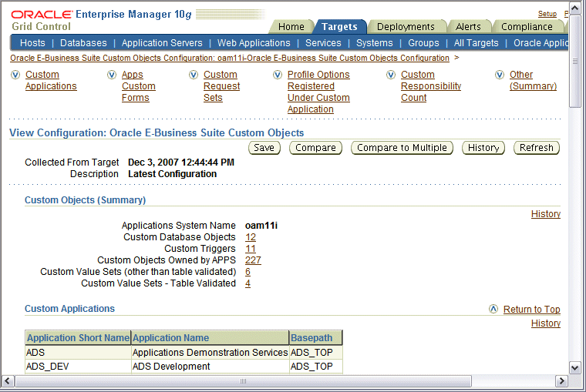Jump to the Custom Responsibility Count link
This screenshot has height=392, width=586.
(431, 86)
